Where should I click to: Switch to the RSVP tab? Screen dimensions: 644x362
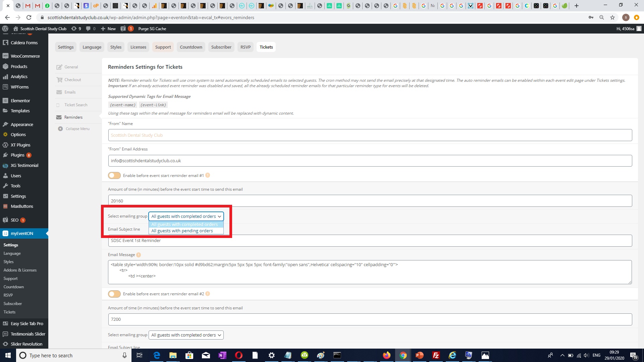click(245, 47)
